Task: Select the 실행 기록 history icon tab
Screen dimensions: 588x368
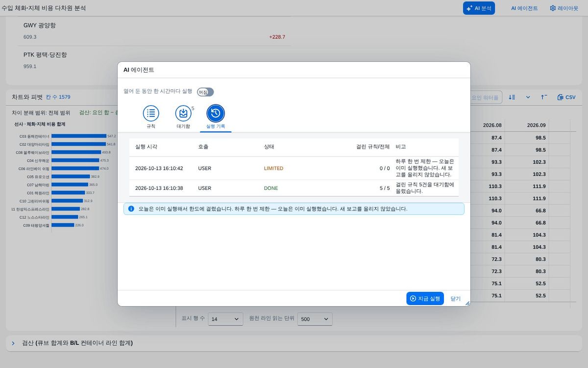Action: [216, 113]
